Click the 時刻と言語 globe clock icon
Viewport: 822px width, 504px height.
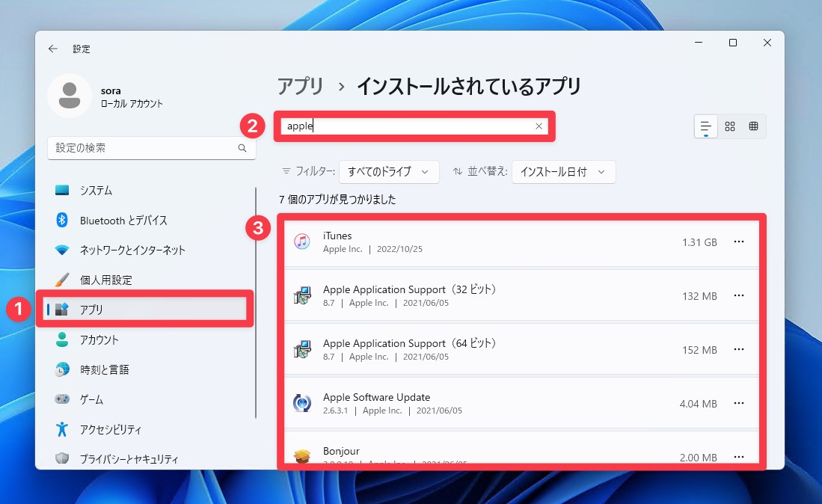pos(62,369)
